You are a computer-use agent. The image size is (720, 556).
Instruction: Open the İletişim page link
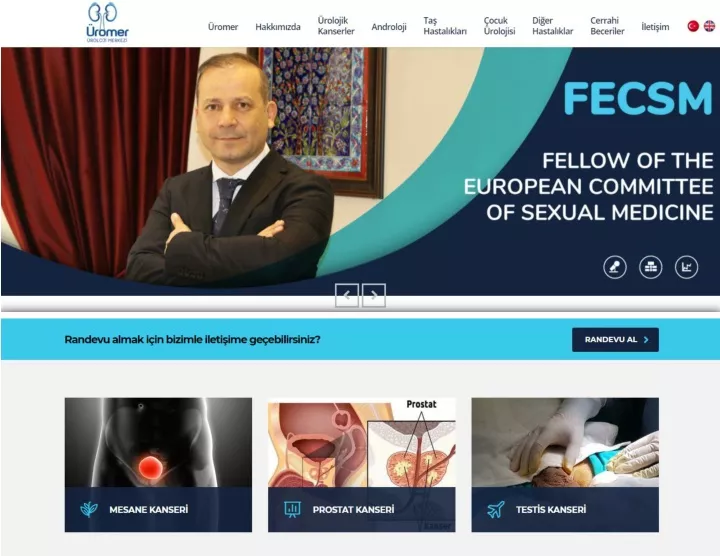[x=655, y=27]
